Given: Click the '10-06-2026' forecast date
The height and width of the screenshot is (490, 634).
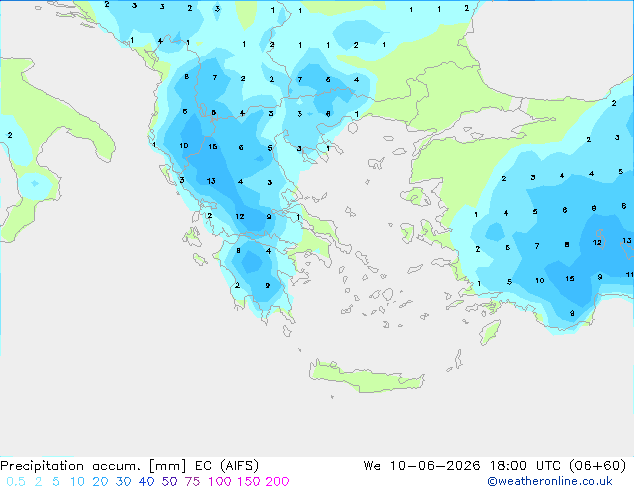Looking at the screenshot, I should click(x=435, y=466).
